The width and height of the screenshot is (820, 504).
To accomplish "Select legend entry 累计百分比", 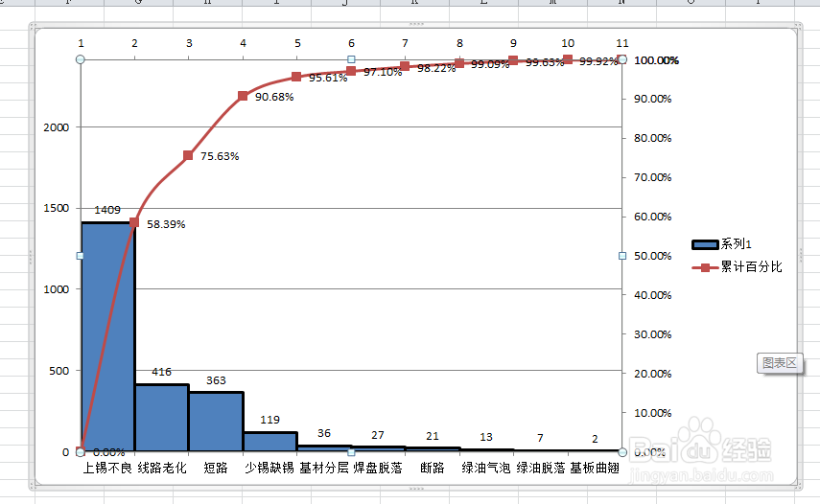I will coord(737,267).
